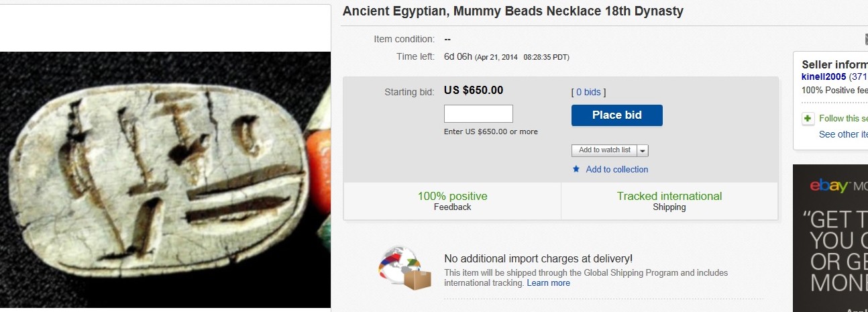Click the Mummy Beads Necklace listing title
Image resolution: width=868 pixels, height=312 pixels.
[512, 11]
